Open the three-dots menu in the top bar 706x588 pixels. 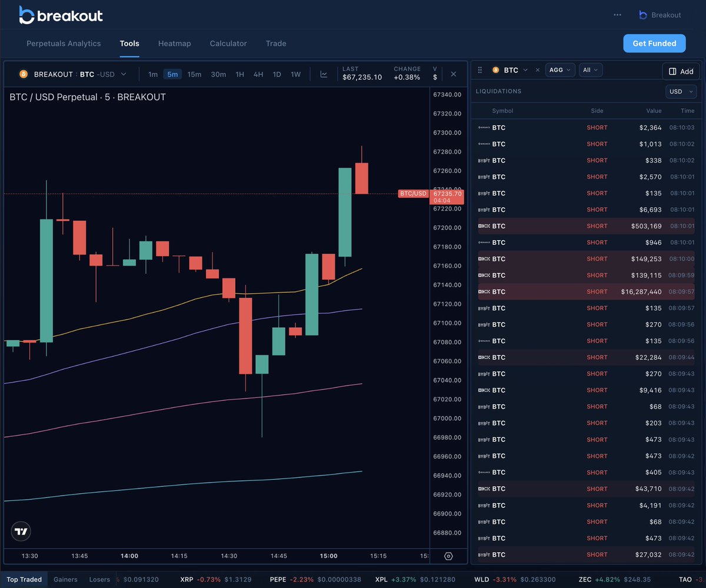(617, 15)
